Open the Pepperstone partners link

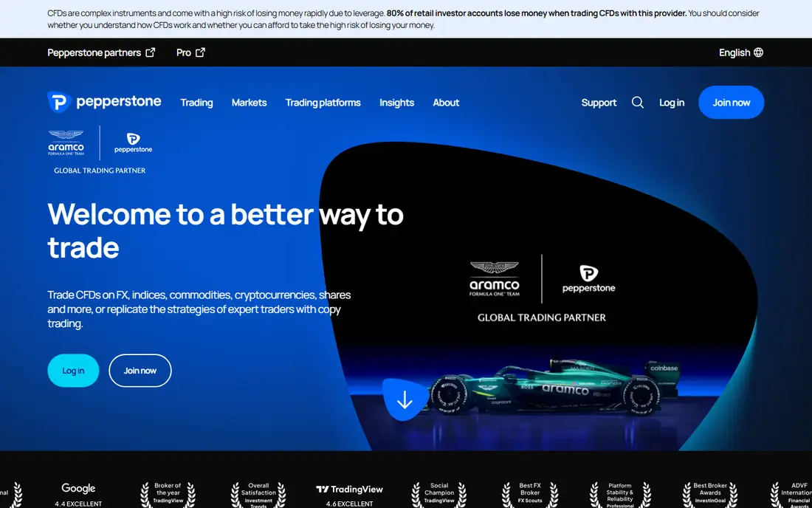click(x=101, y=52)
